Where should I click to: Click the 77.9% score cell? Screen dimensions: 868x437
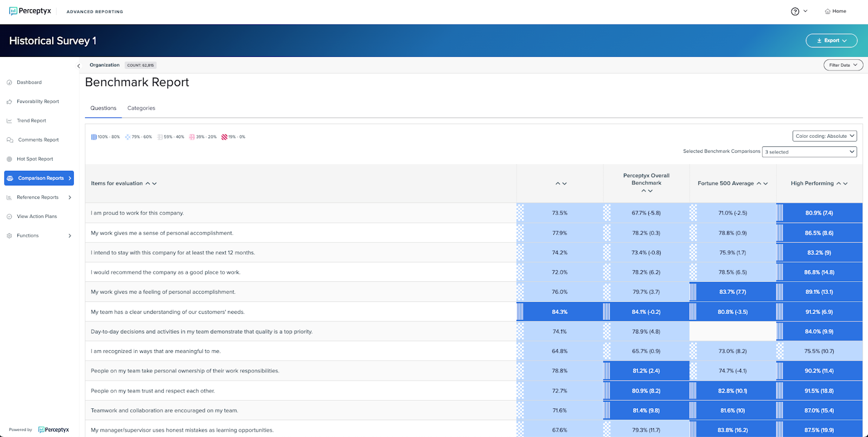pyautogui.click(x=560, y=233)
